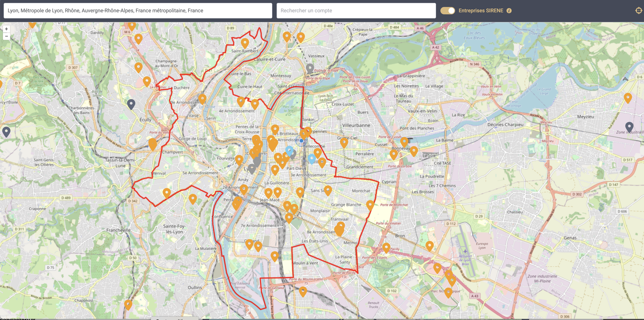Select the orange pin near Chaponost
This screenshot has height=320, width=644.
coord(128,304)
